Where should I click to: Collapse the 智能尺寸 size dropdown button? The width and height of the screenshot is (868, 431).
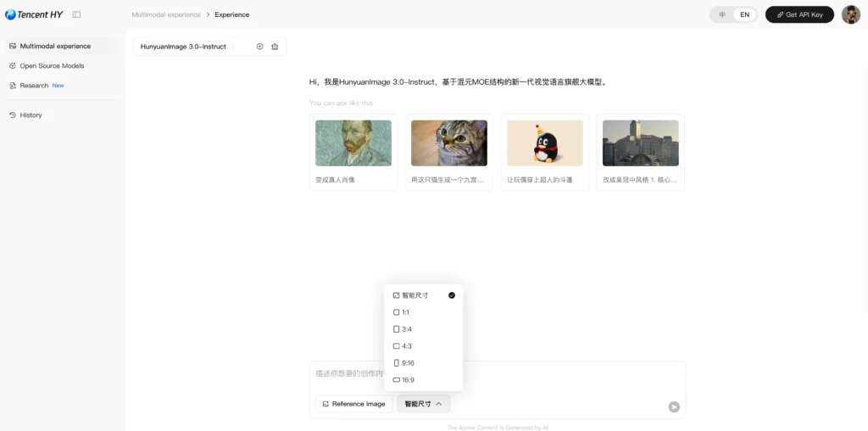(x=424, y=404)
